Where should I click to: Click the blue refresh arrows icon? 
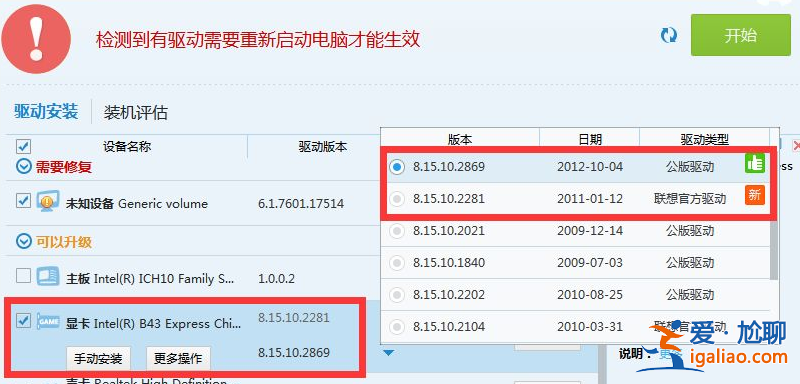[x=668, y=35]
